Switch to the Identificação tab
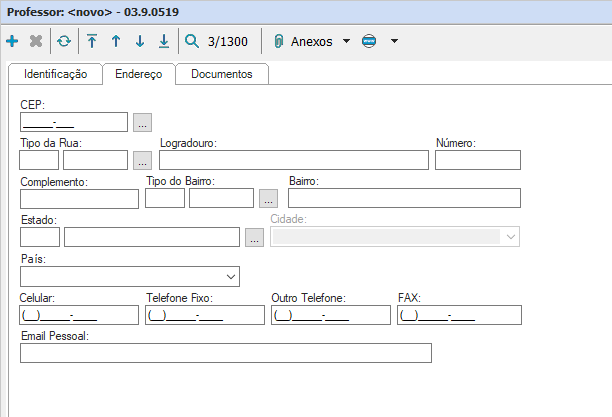The width and height of the screenshot is (612, 417). (x=55, y=74)
